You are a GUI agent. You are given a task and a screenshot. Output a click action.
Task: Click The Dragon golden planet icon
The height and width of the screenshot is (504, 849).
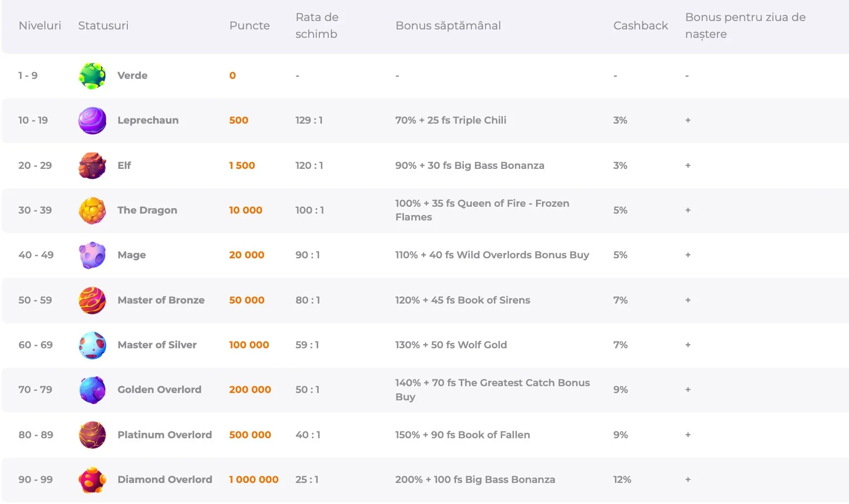click(x=92, y=210)
